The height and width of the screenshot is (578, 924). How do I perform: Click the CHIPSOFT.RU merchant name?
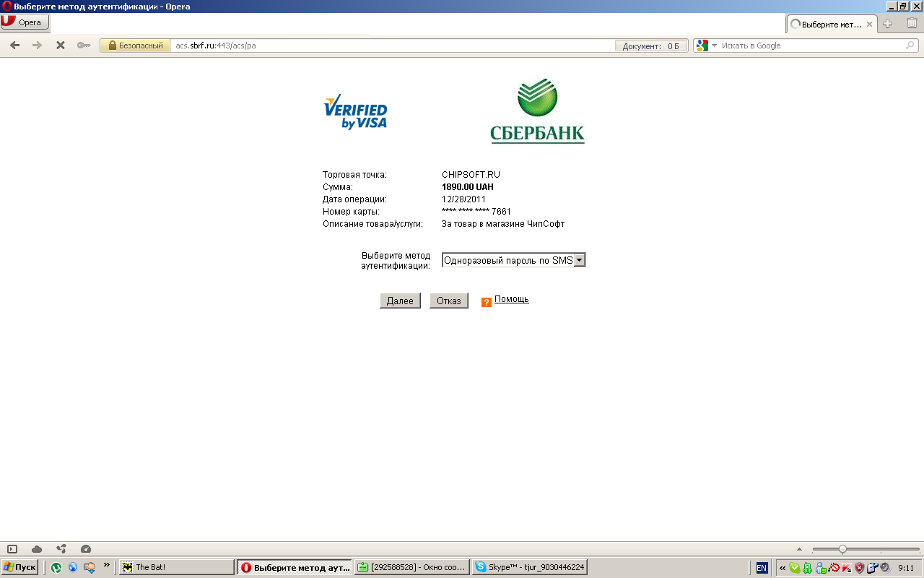471,175
